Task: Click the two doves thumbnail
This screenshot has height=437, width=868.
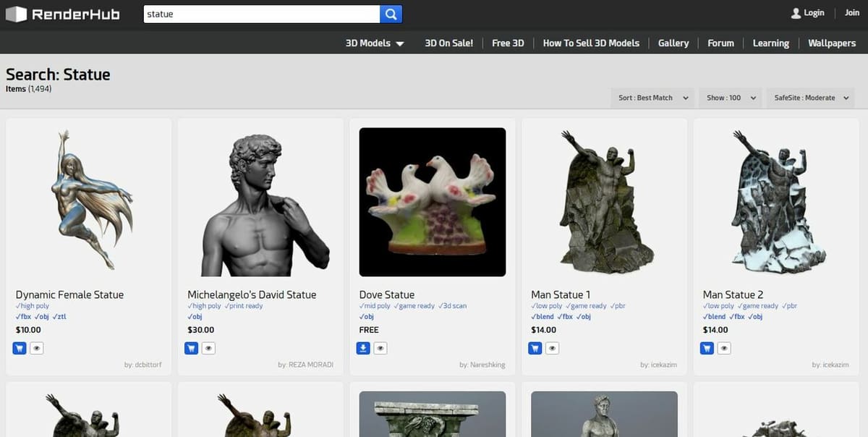Action: click(433, 202)
